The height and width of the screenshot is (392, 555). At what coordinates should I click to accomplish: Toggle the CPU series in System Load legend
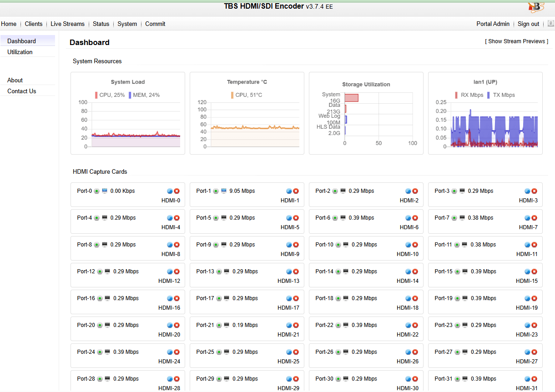(110, 95)
